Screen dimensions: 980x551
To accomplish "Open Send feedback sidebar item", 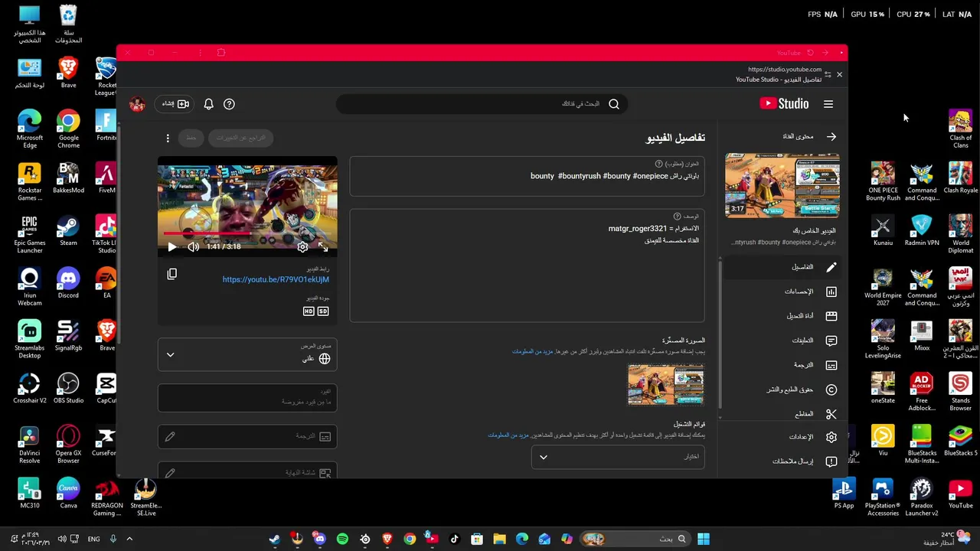I will pyautogui.click(x=782, y=461).
